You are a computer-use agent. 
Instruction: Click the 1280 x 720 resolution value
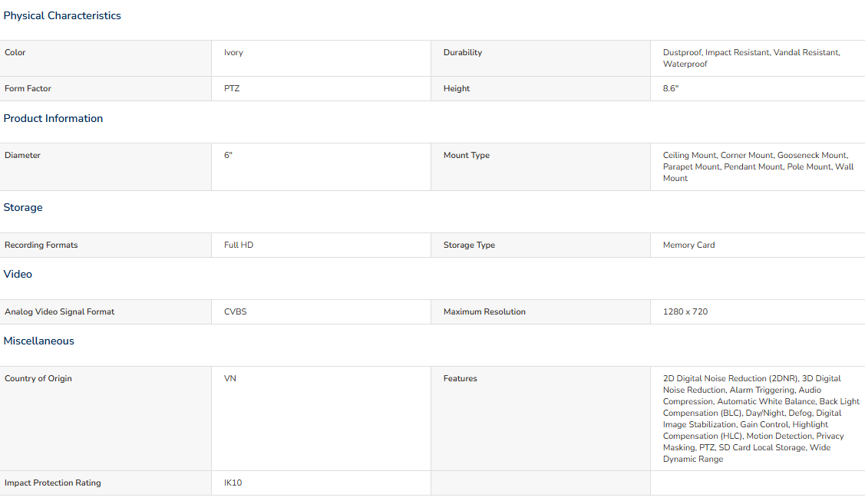685,311
